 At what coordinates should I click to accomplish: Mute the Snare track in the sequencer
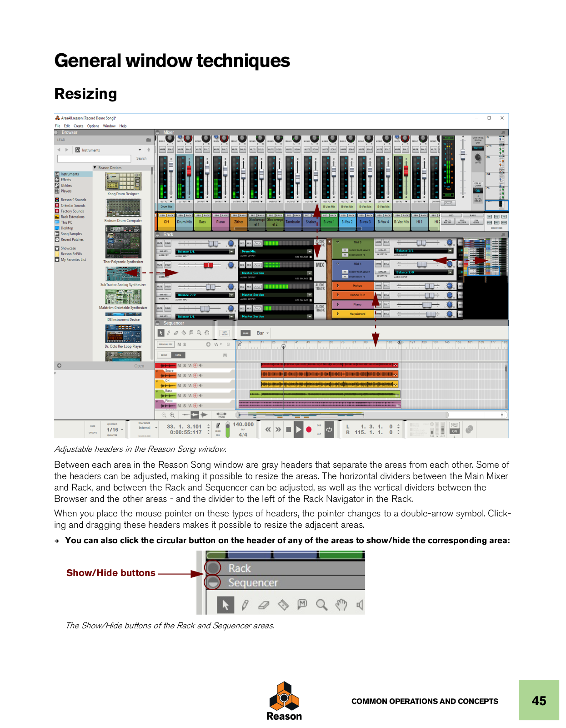pyautogui.click(x=179, y=375)
